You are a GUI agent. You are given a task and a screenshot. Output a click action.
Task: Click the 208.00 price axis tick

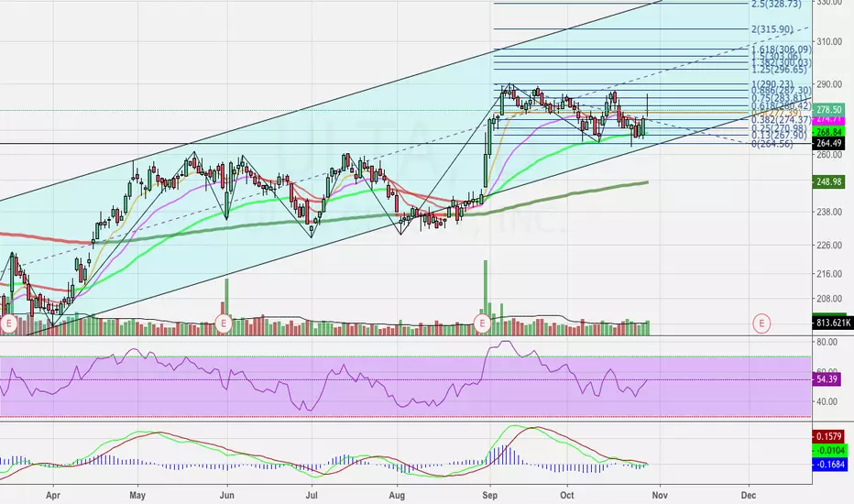click(x=828, y=299)
